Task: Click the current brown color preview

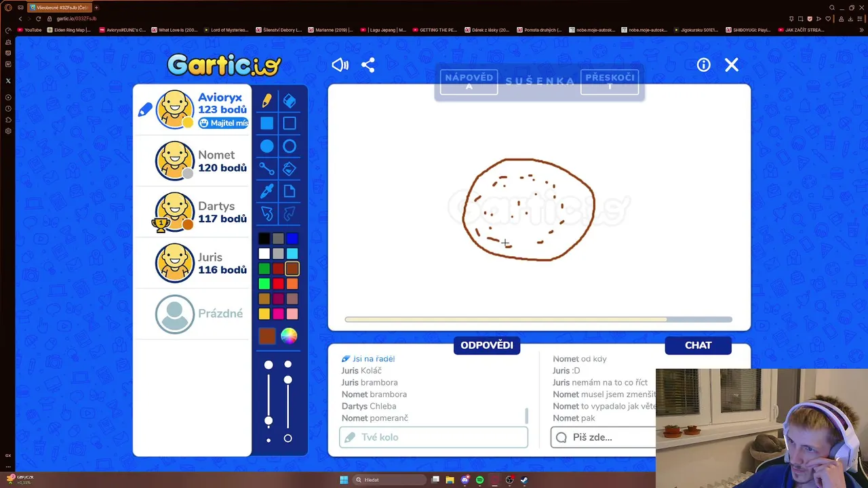Action: 267,336
